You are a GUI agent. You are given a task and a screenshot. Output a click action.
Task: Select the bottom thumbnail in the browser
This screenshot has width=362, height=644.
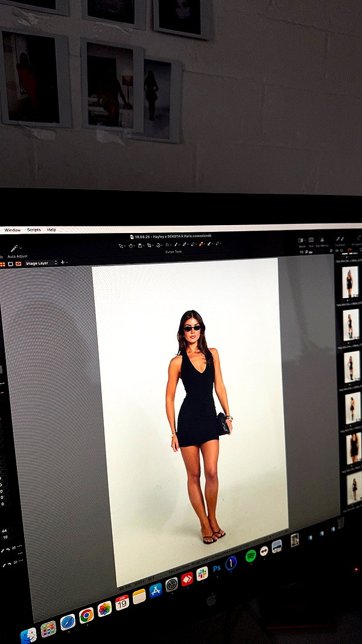(x=354, y=488)
